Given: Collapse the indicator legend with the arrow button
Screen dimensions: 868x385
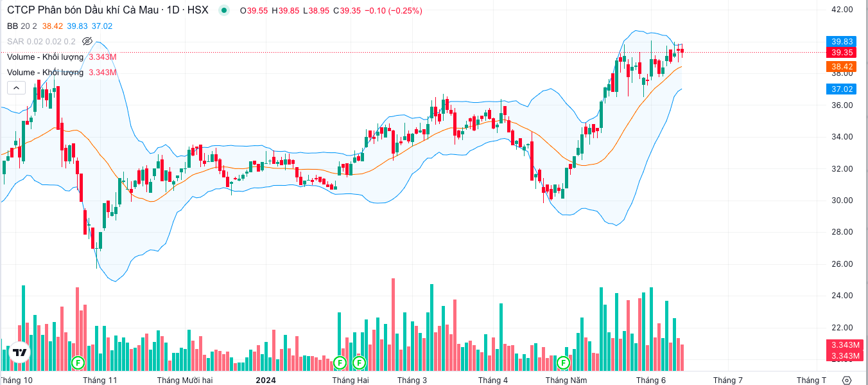Looking at the screenshot, I should 16,88.
